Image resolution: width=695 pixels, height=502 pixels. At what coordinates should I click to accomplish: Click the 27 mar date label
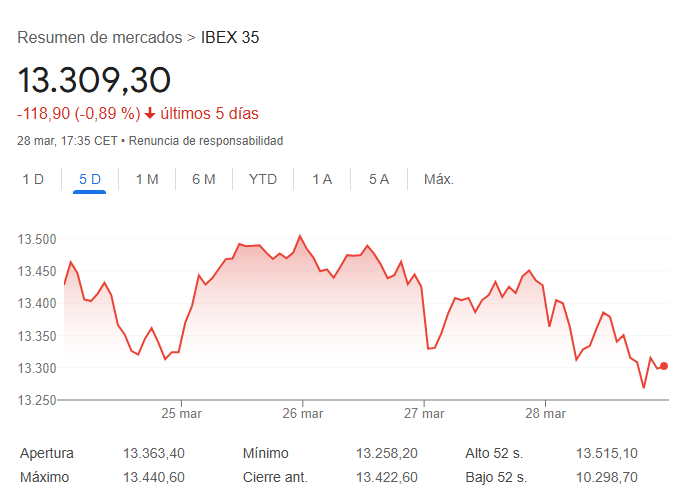(x=424, y=412)
